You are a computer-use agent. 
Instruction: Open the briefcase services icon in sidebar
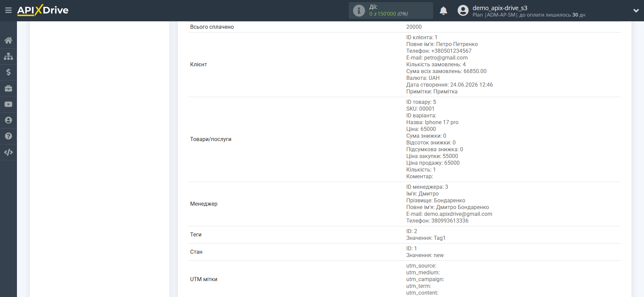8,88
